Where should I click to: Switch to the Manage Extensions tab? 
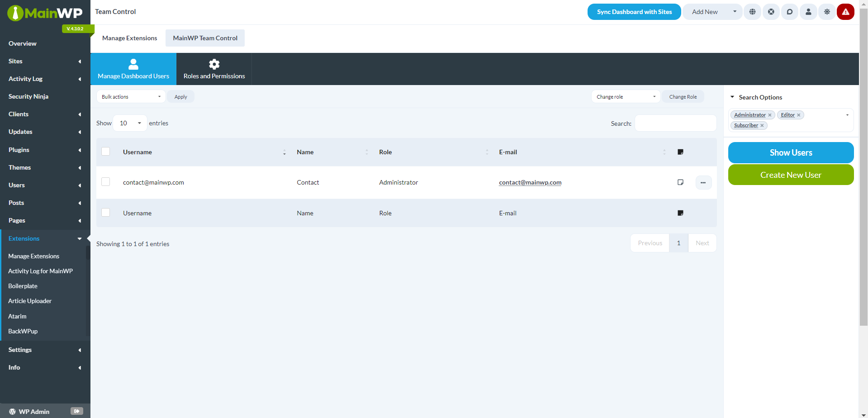[x=129, y=38]
